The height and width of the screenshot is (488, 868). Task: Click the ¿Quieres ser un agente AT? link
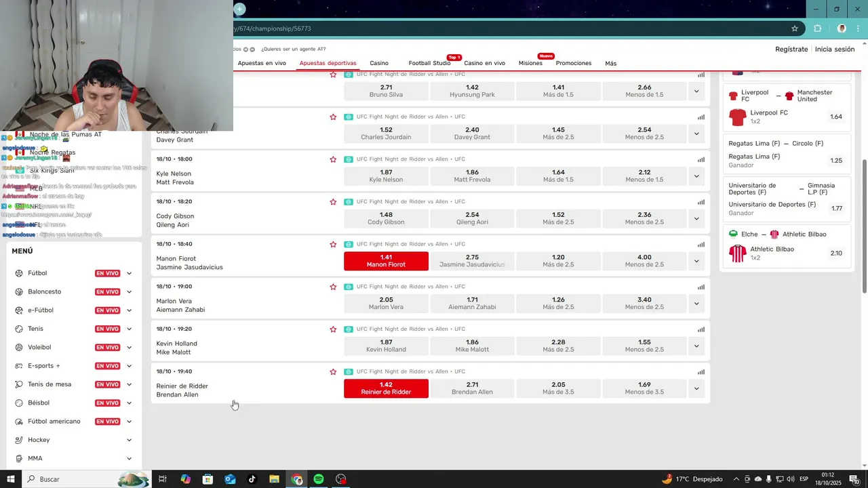point(294,49)
